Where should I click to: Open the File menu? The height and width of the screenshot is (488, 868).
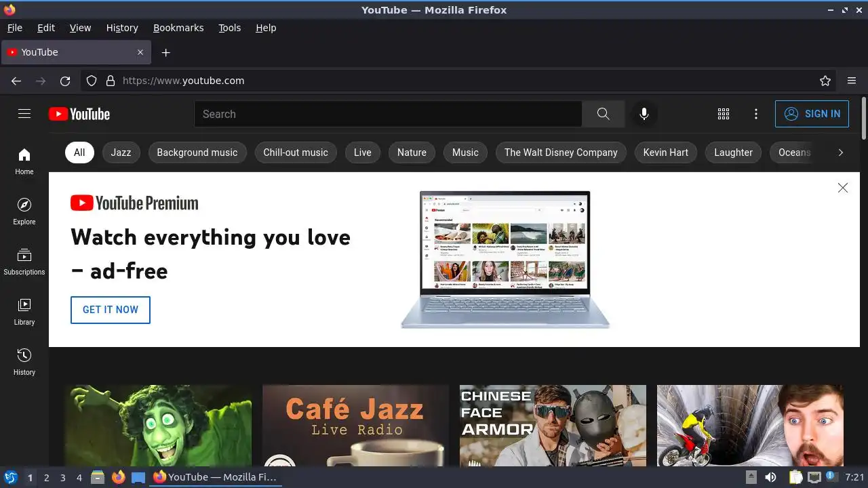pos(15,28)
